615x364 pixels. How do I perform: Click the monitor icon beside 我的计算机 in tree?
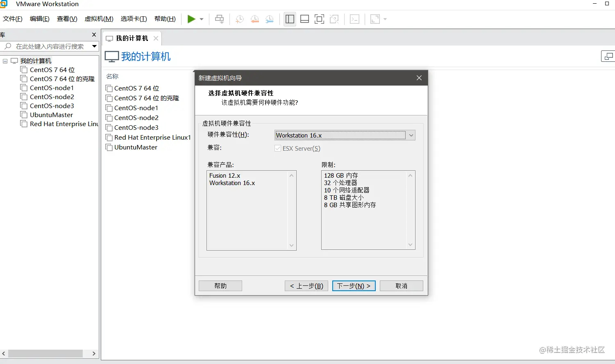tap(14, 61)
